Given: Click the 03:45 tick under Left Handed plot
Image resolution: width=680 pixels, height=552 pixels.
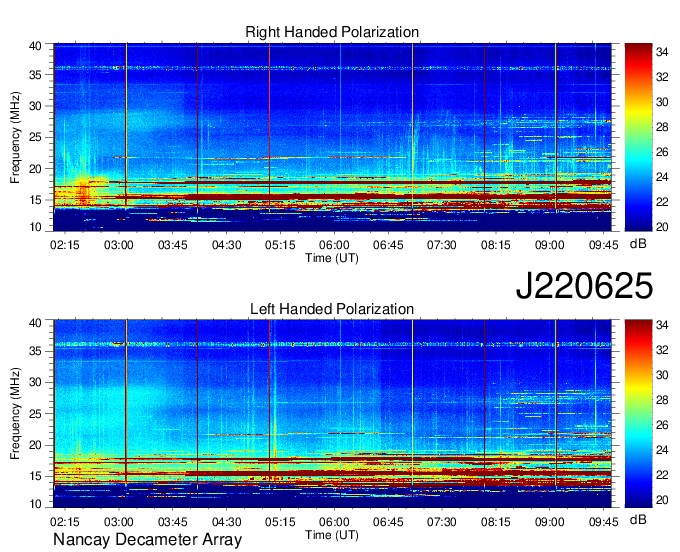Looking at the screenshot, I should (x=173, y=522).
